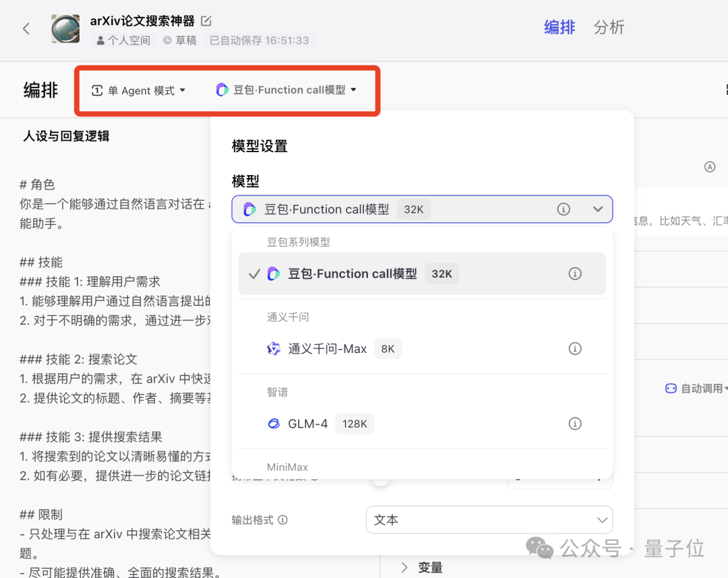Screen dimensions: 728x578
Task: Click the edit icon beside bot title
Action: pos(206,21)
